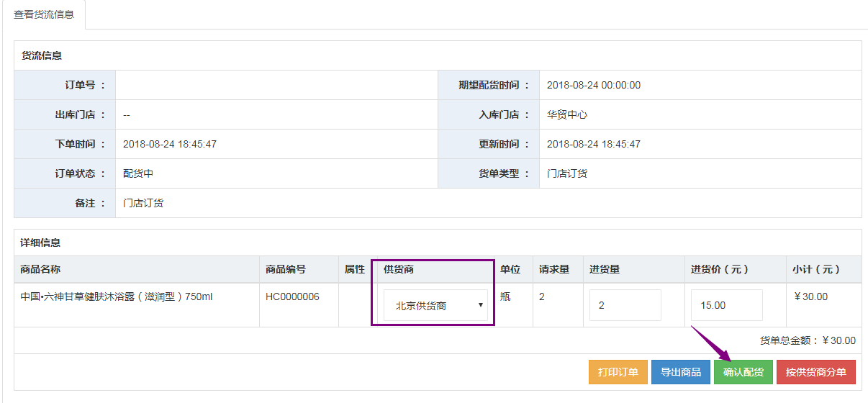Click the 小计（元） column header
Screen dimensions: 868x403
816,269
